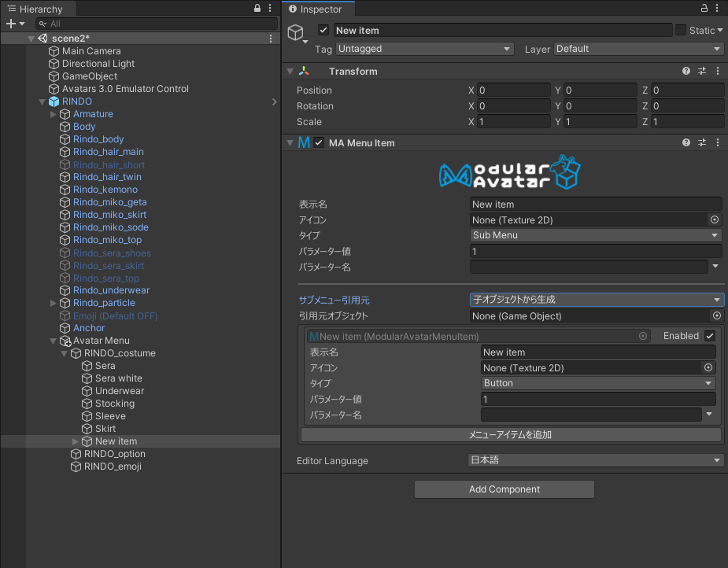Click the Modular Avatar logo

click(x=510, y=172)
